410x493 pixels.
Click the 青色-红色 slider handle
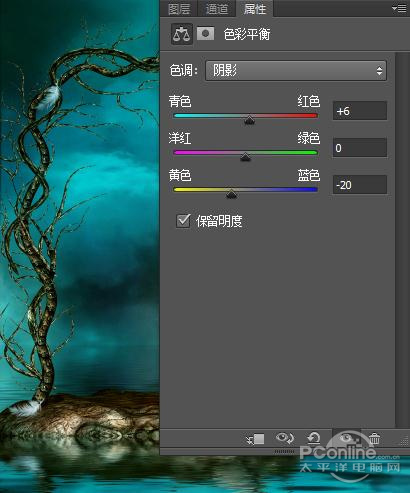click(x=249, y=120)
